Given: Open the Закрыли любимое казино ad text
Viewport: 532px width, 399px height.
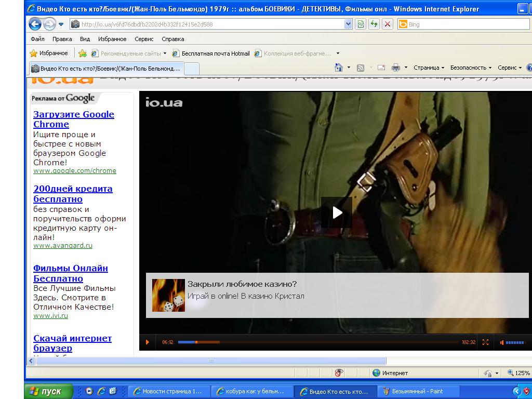Looking at the screenshot, I should tap(242, 284).
